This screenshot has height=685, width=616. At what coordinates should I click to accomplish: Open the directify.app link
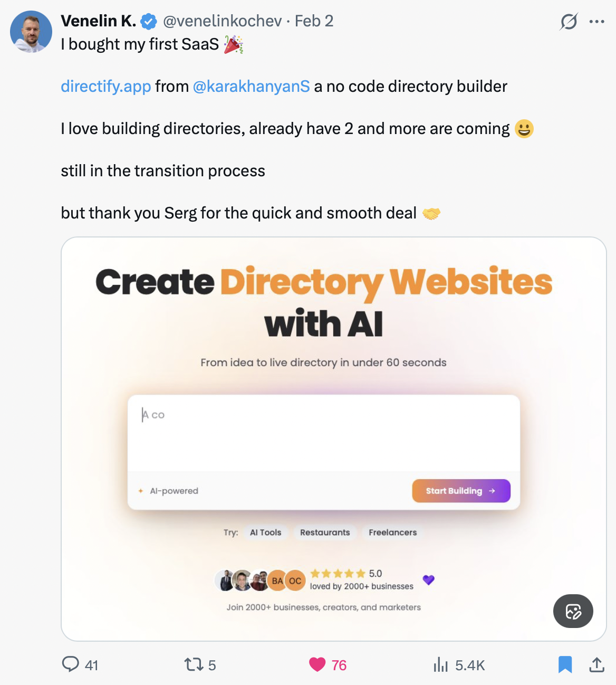106,86
